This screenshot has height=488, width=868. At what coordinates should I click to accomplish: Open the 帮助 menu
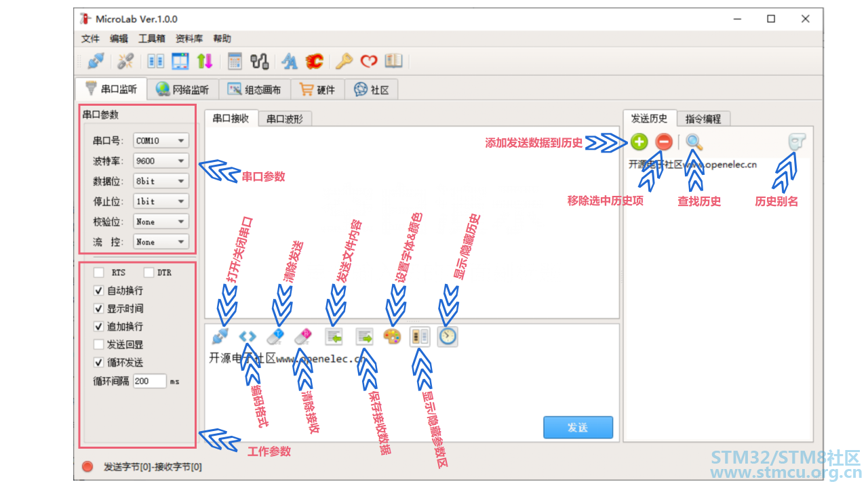click(x=222, y=39)
